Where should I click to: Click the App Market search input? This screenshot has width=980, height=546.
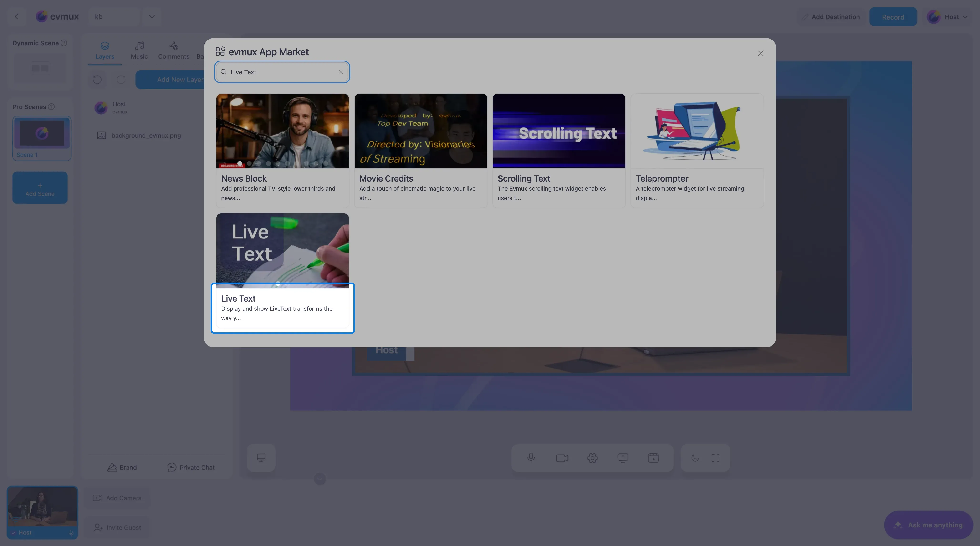[282, 72]
